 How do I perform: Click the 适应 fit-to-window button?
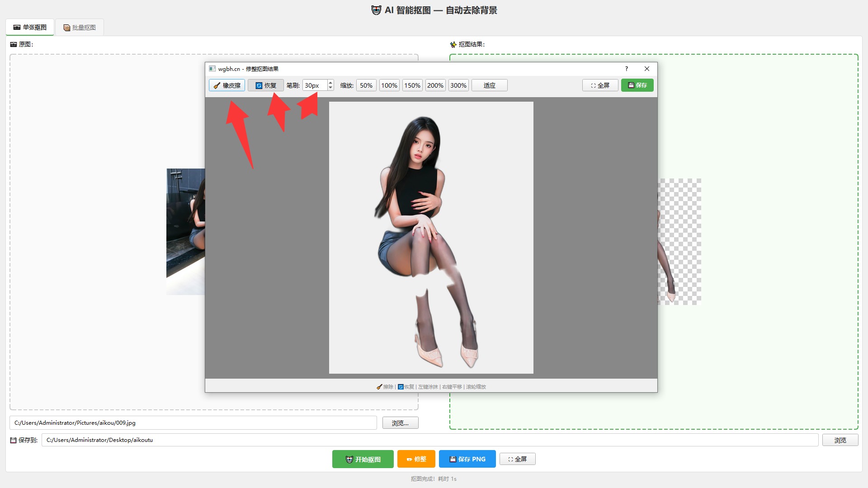pyautogui.click(x=490, y=85)
